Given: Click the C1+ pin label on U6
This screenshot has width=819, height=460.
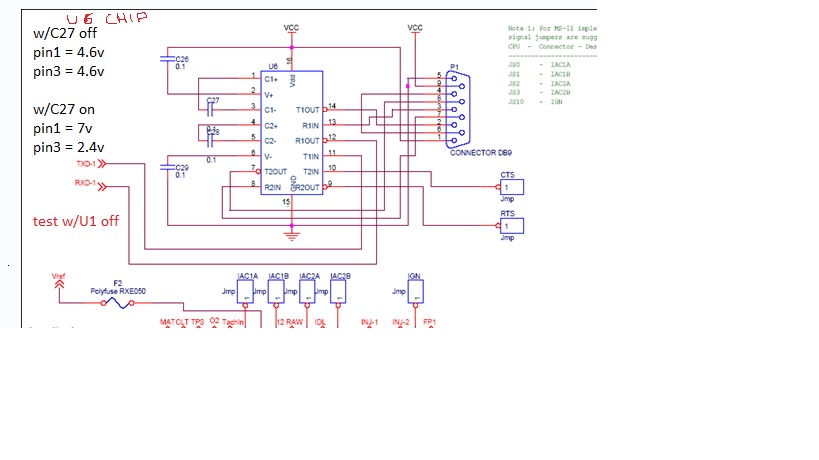Looking at the screenshot, I should point(271,79).
